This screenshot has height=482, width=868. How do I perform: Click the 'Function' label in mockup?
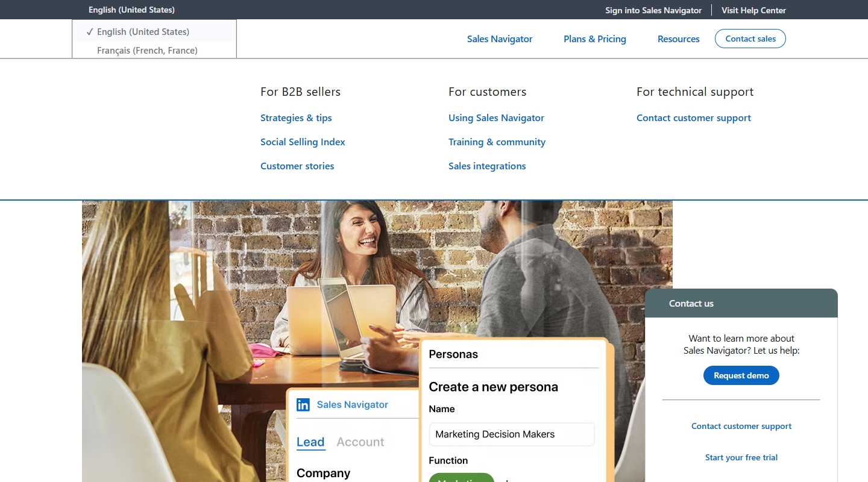pyautogui.click(x=448, y=460)
